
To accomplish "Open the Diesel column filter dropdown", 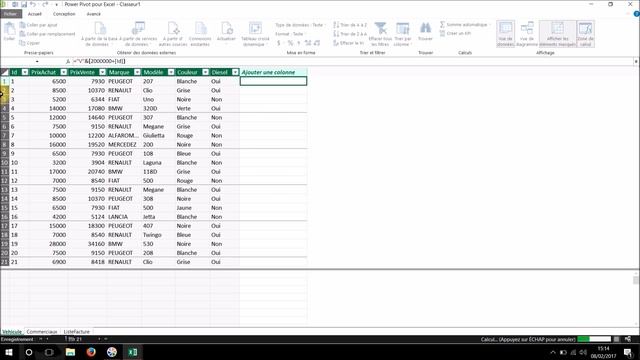I will coord(235,72).
